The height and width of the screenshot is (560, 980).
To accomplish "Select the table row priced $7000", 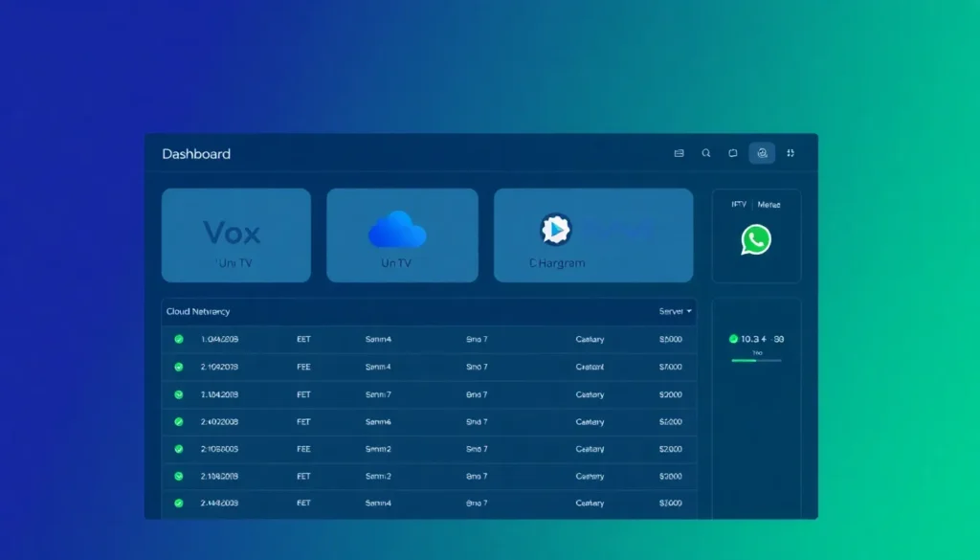I will coord(429,367).
